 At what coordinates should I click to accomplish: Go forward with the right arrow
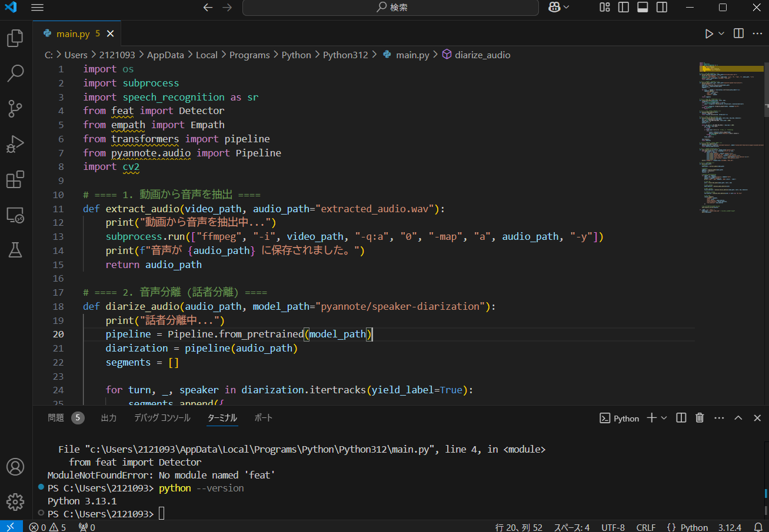[x=227, y=8]
